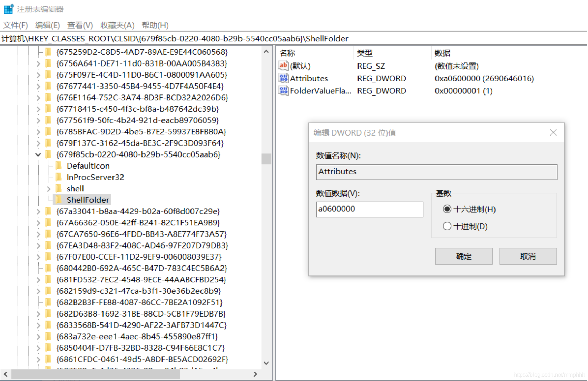588x381 pixels.
Task: Click the tree scroll-right arrow
Action: 255,374
